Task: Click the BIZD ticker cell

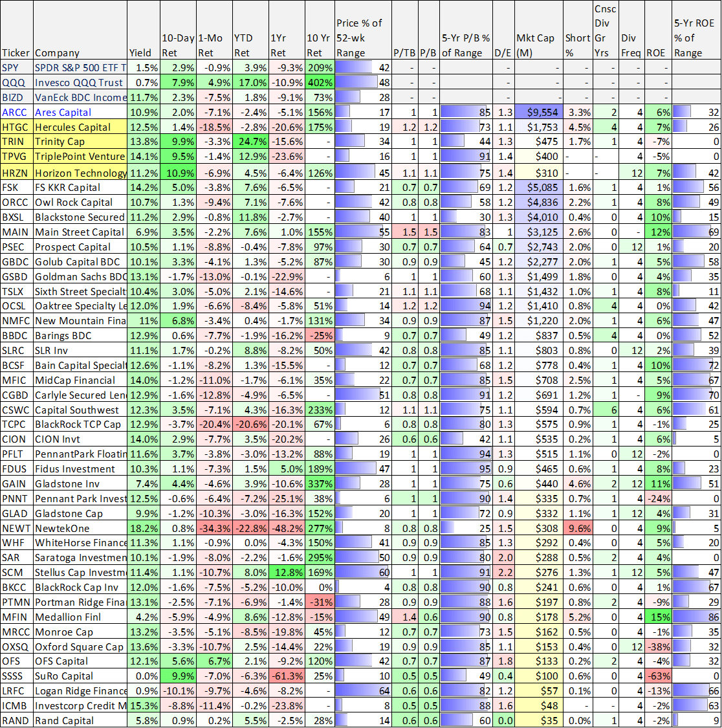Action: coord(16,98)
